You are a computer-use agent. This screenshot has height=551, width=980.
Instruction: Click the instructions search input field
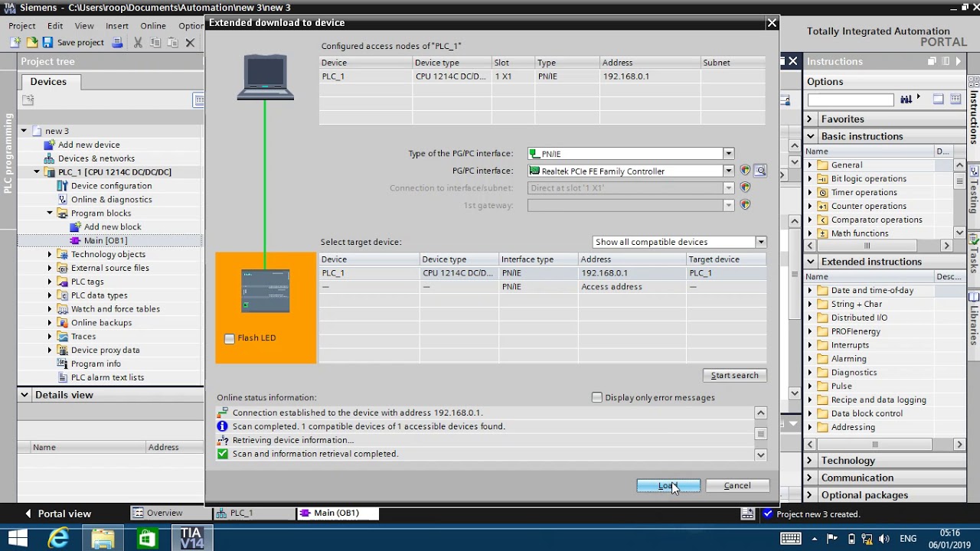point(851,99)
